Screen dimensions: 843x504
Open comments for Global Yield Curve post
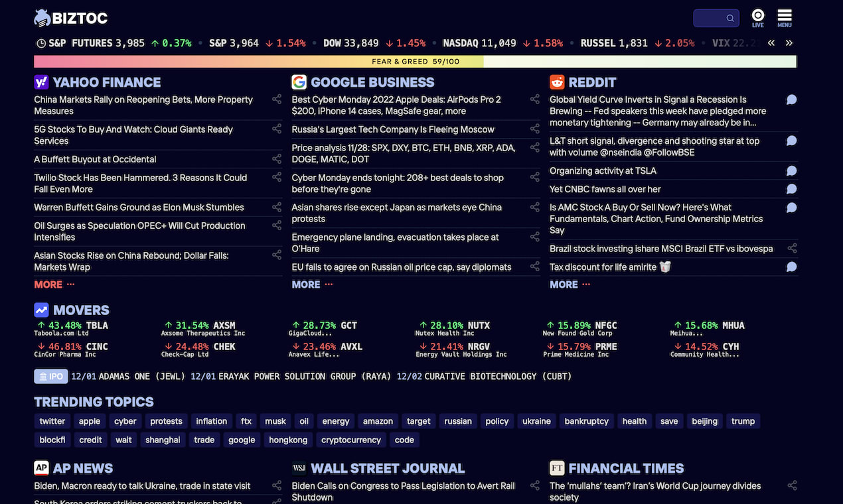tap(792, 99)
